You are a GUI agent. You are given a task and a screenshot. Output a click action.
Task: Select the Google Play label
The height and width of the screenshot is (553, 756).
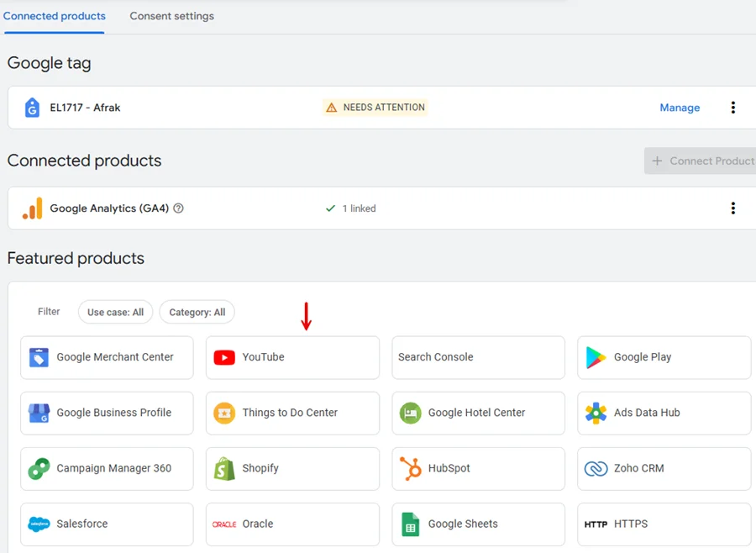pyautogui.click(x=643, y=357)
